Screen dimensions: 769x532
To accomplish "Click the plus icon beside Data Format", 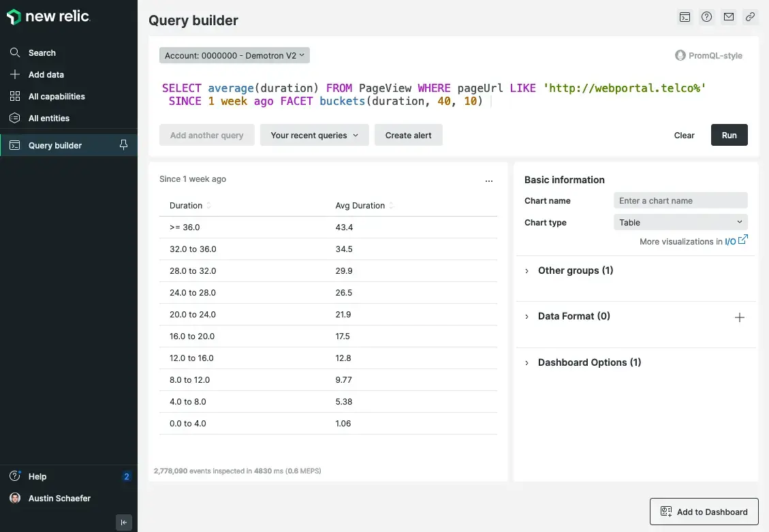I will [740, 317].
